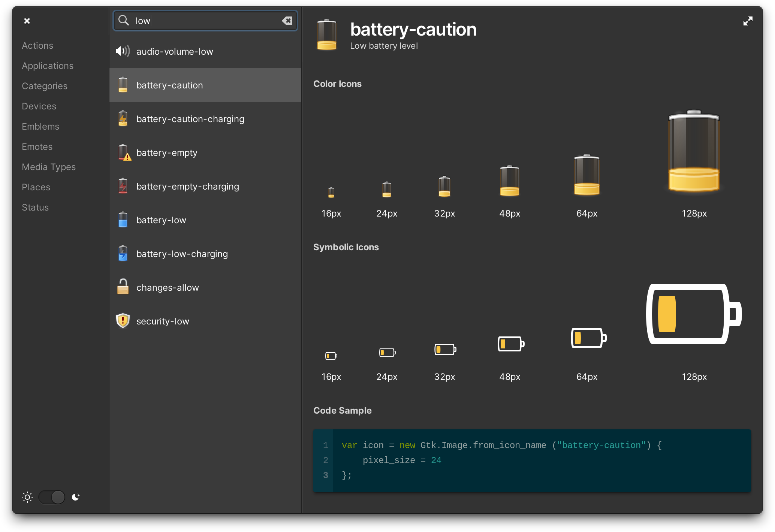
Task: Click the battery-low-charging list icon
Action: pos(123,254)
